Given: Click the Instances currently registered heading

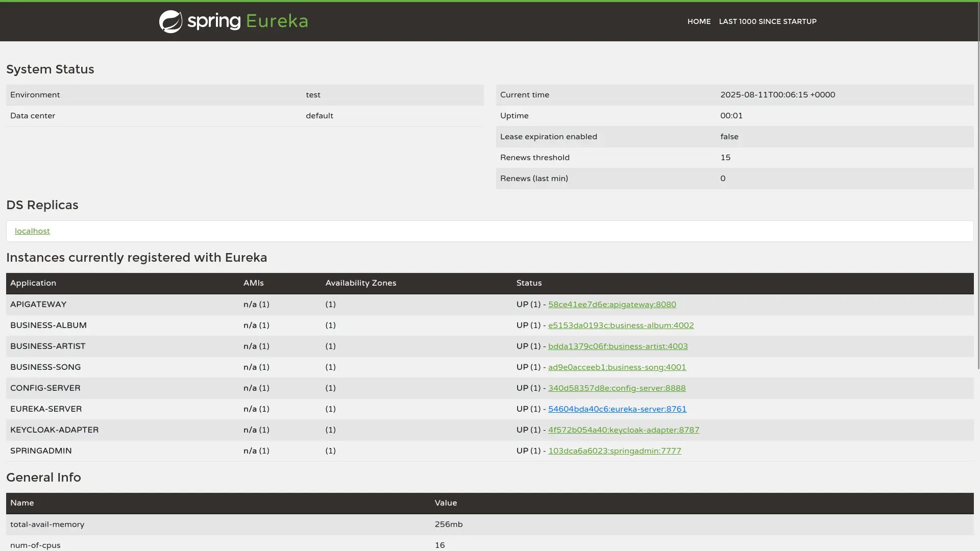Looking at the screenshot, I should point(137,258).
